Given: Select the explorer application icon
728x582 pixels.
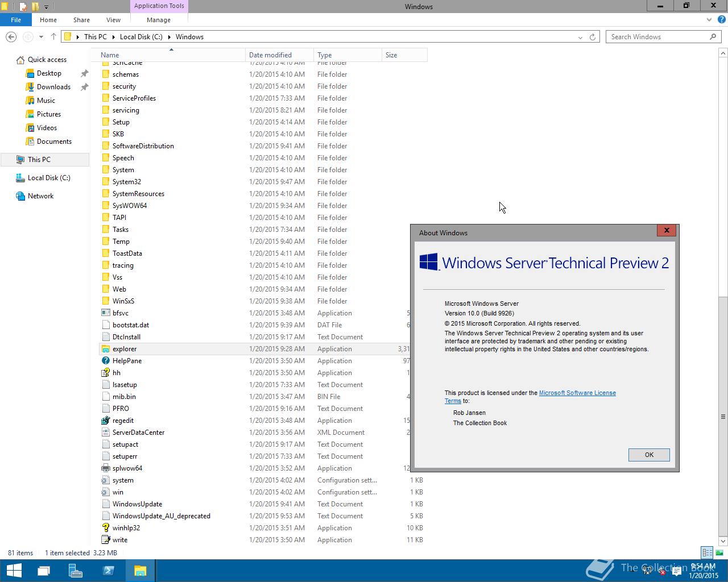Looking at the screenshot, I should click(105, 349).
